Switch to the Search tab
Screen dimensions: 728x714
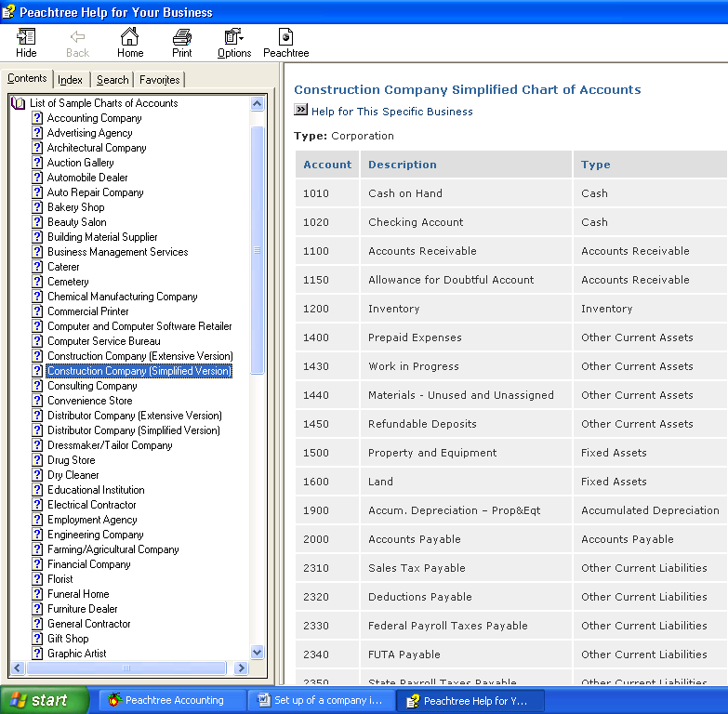113,80
